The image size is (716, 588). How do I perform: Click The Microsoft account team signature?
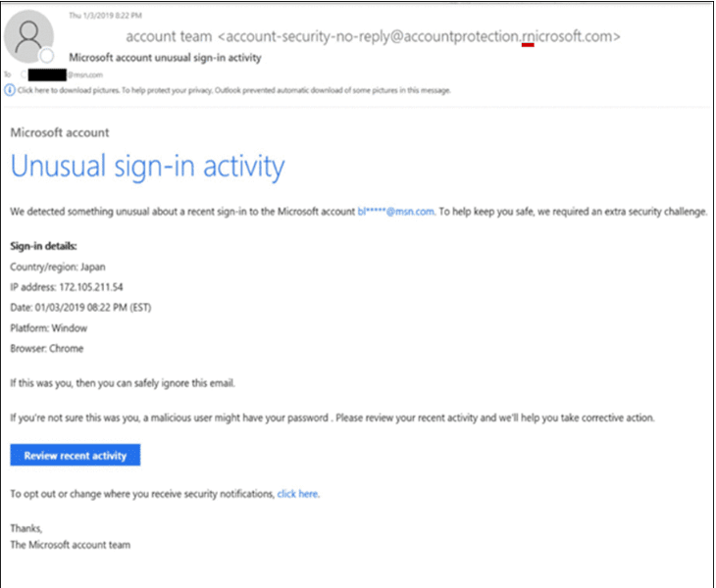pos(71,545)
